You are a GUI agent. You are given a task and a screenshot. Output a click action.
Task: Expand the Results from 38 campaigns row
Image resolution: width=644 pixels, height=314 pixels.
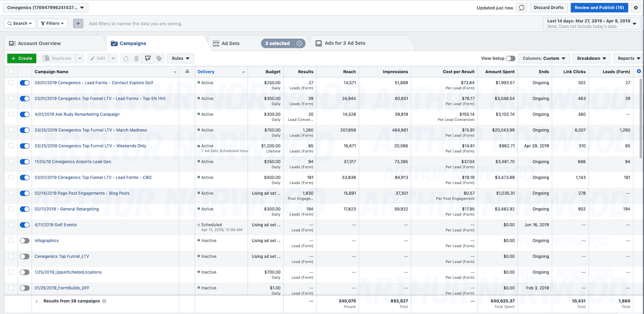coord(37,301)
